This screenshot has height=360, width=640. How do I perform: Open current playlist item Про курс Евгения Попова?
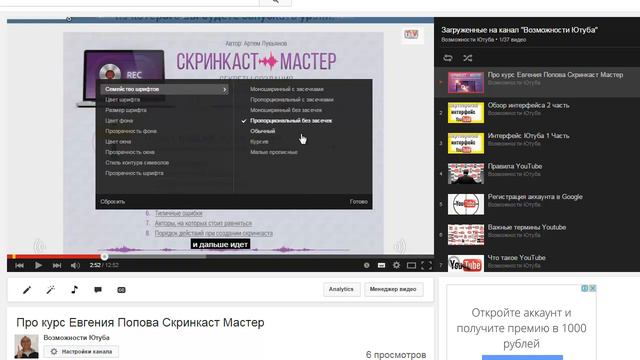tap(537, 82)
